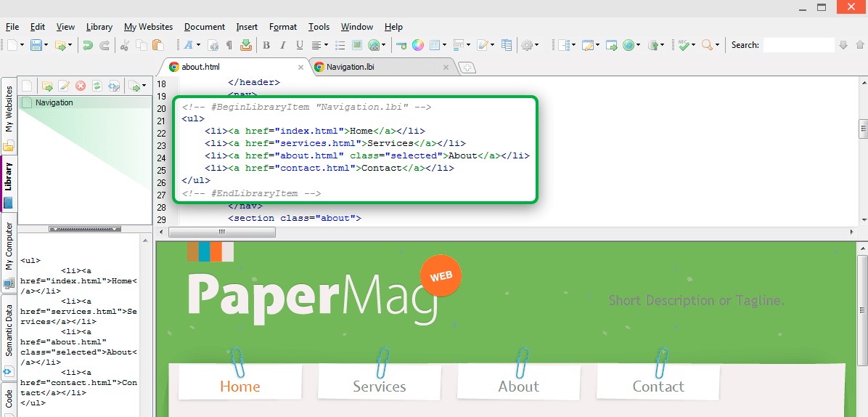
Task: Switch to Code side tab
Action: point(8,400)
